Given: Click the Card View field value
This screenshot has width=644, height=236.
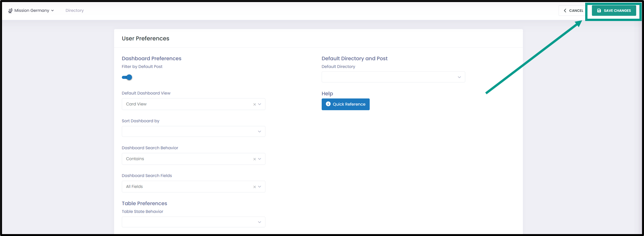Looking at the screenshot, I should (136, 104).
